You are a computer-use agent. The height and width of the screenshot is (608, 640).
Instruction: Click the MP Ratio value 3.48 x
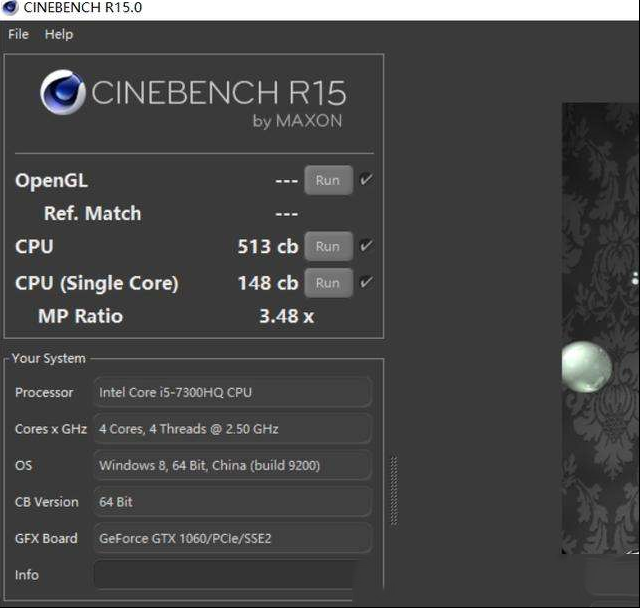[x=287, y=316]
